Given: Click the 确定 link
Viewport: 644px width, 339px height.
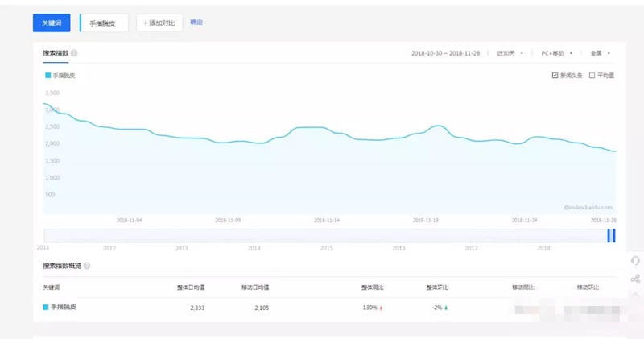Looking at the screenshot, I should 196,23.
